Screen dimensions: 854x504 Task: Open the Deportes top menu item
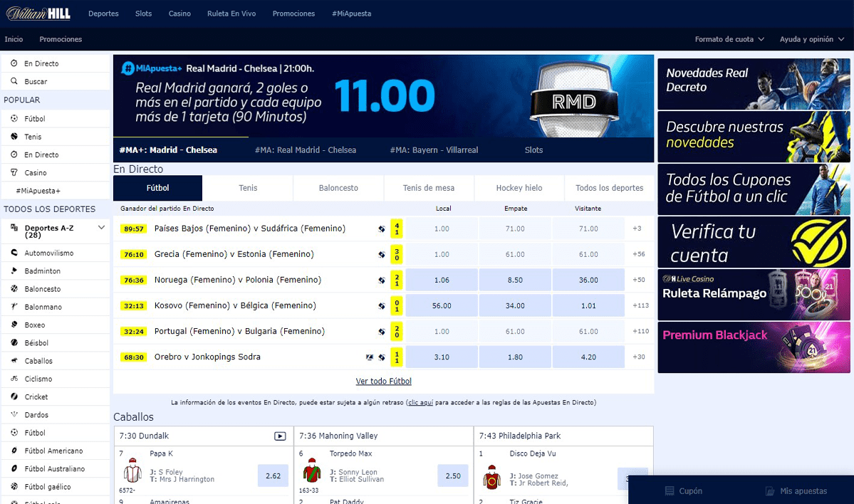coord(103,14)
